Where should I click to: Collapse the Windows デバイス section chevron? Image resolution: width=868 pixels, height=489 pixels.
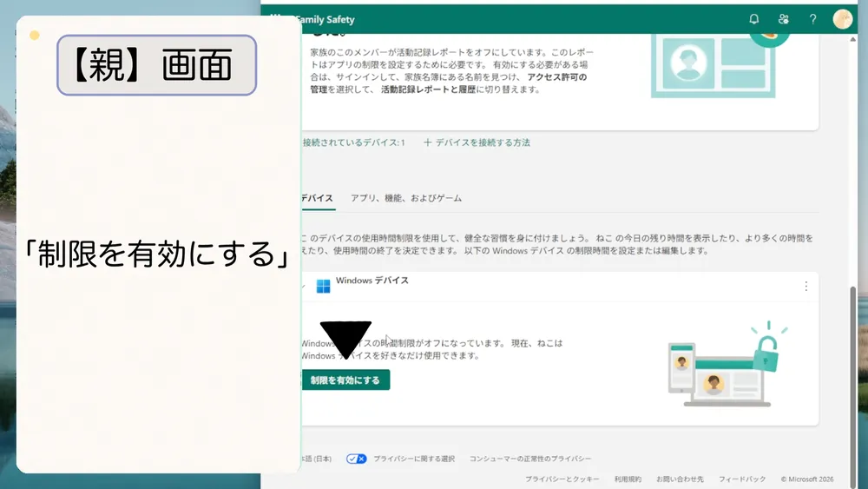(303, 287)
